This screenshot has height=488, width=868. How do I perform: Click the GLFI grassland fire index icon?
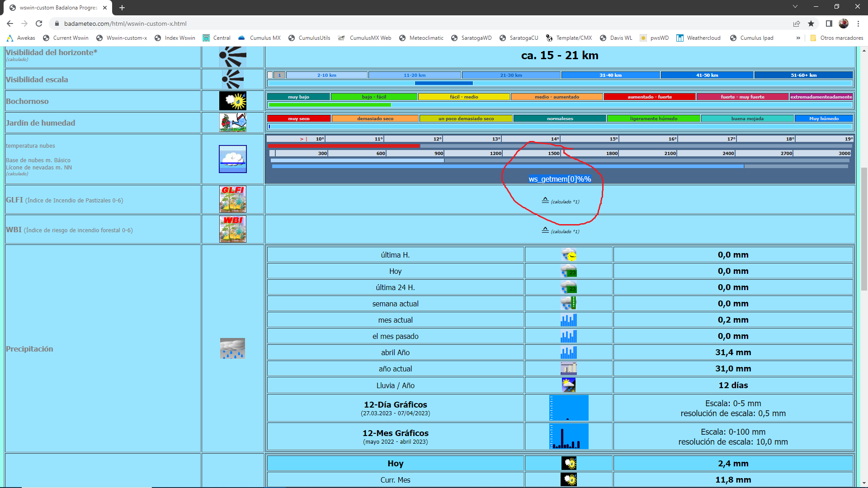coord(233,199)
